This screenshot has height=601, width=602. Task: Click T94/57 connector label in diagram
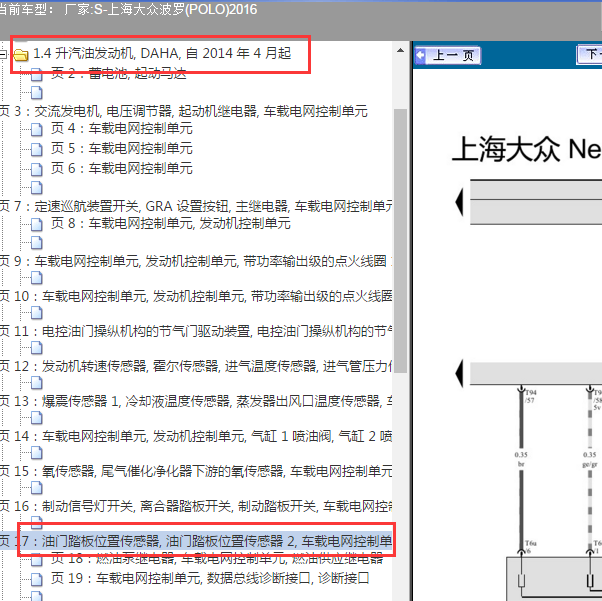click(531, 396)
